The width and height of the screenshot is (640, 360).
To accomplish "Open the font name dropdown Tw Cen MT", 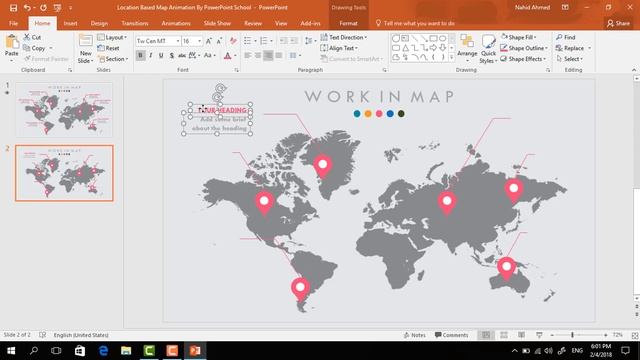I will coord(178,41).
